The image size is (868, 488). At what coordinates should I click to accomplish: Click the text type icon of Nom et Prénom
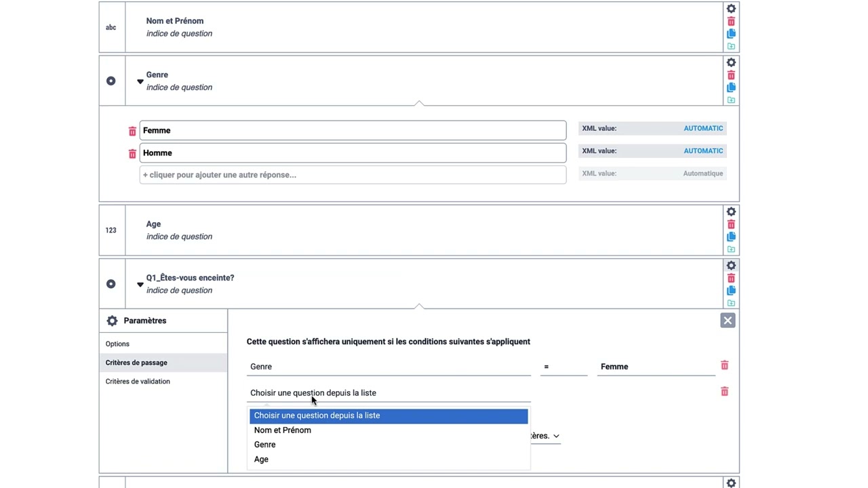111,28
